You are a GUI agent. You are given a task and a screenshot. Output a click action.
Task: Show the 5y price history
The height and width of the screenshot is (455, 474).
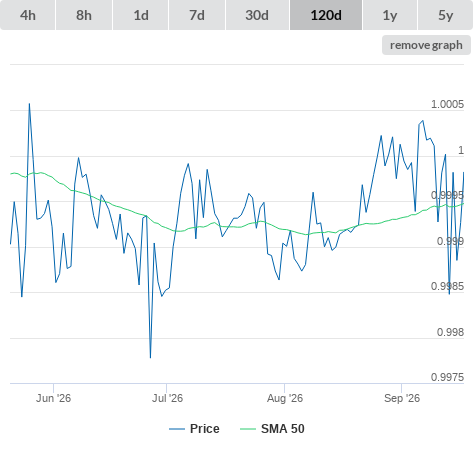pyautogui.click(x=446, y=15)
